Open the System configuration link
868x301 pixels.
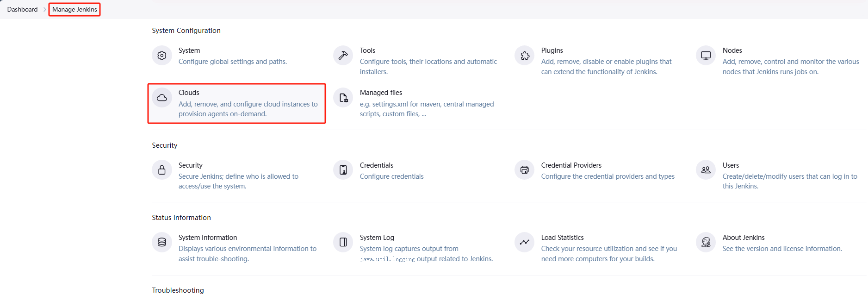189,50
